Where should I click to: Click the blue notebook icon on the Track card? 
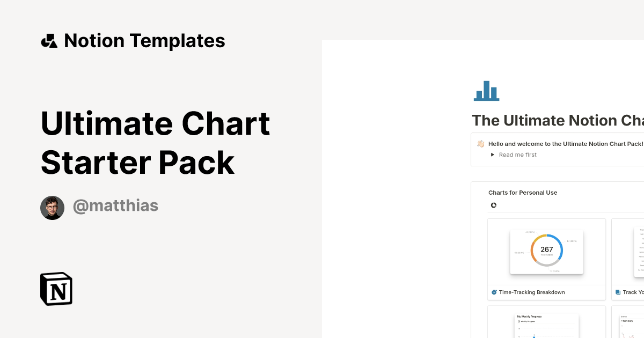pyautogui.click(x=617, y=292)
